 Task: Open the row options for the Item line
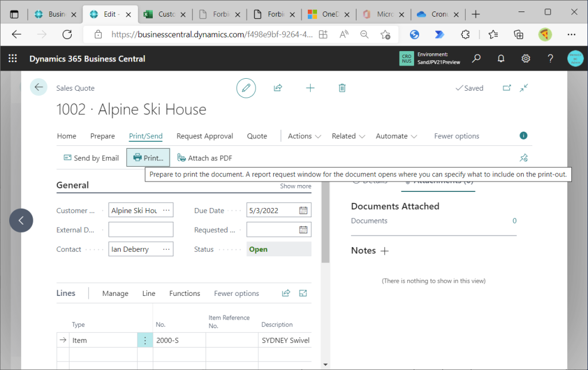[145, 340]
